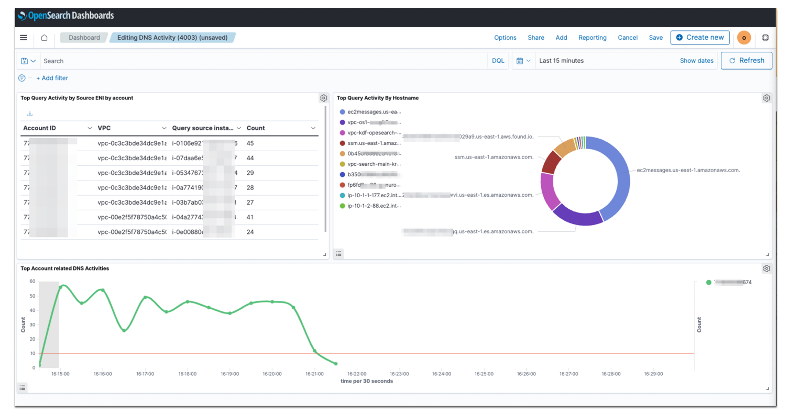This screenshot has width=788, height=416.
Task: Open the Reporting menu
Action: (x=592, y=38)
